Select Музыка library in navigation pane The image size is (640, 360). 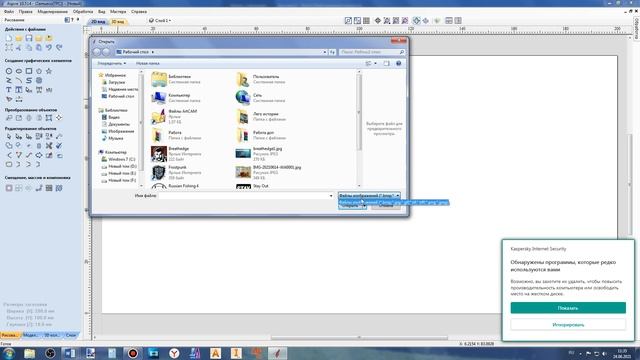113,138
